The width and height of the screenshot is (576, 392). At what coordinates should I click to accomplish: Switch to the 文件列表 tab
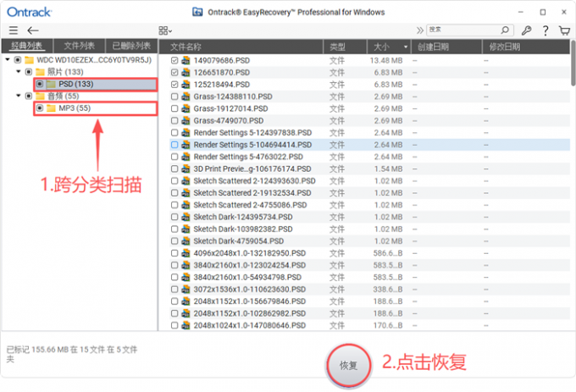(80, 46)
